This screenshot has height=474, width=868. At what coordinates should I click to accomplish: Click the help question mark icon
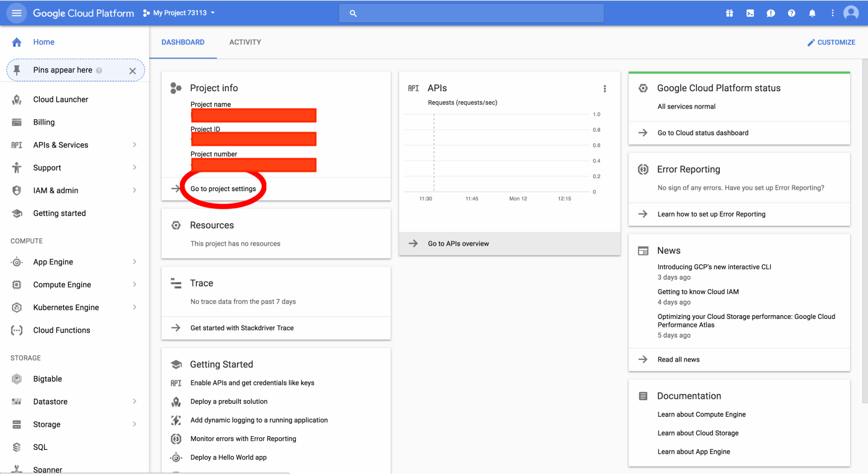click(x=791, y=13)
